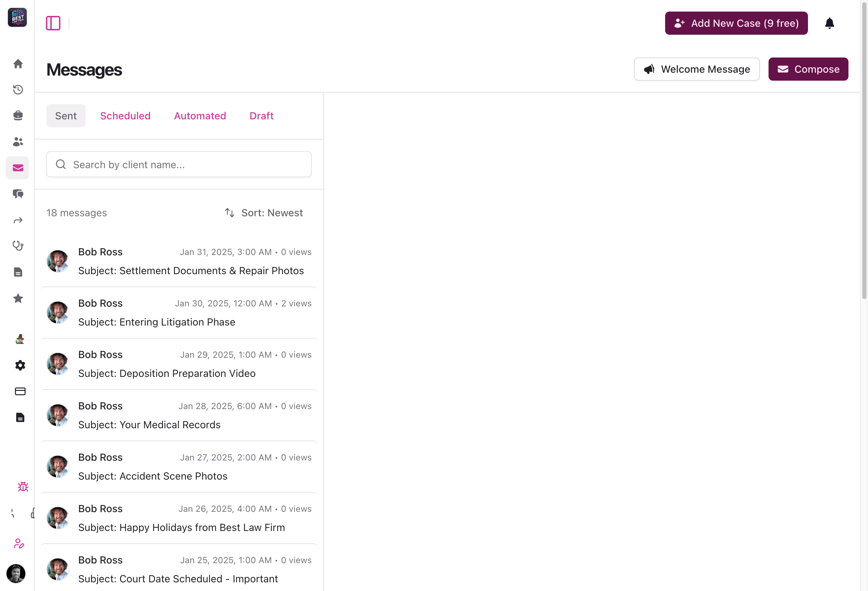Screen dimensions: 868x591
Task: Open the chat bubbles conversations icon
Action: click(x=18, y=194)
